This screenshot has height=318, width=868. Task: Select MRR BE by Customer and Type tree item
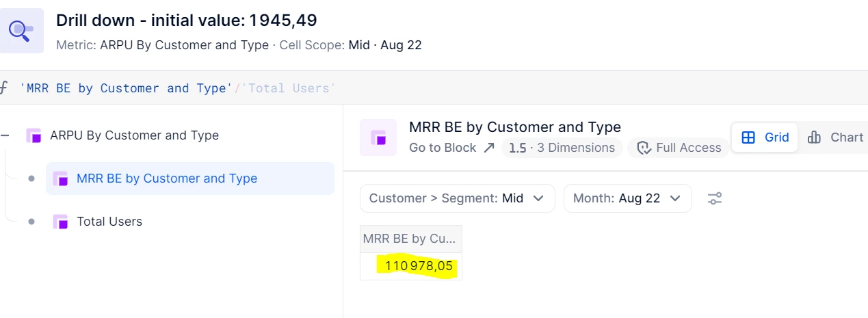coord(167,178)
